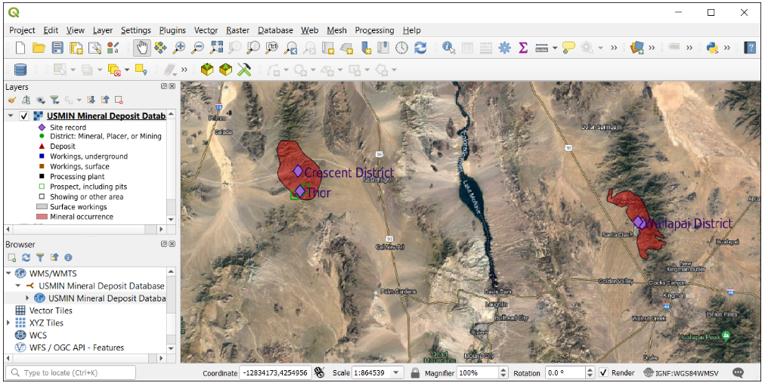The height and width of the screenshot is (386, 768).
Task: Toggle the scale lock padlock icon
Action: pyautogui.click(x=415, y=373)
